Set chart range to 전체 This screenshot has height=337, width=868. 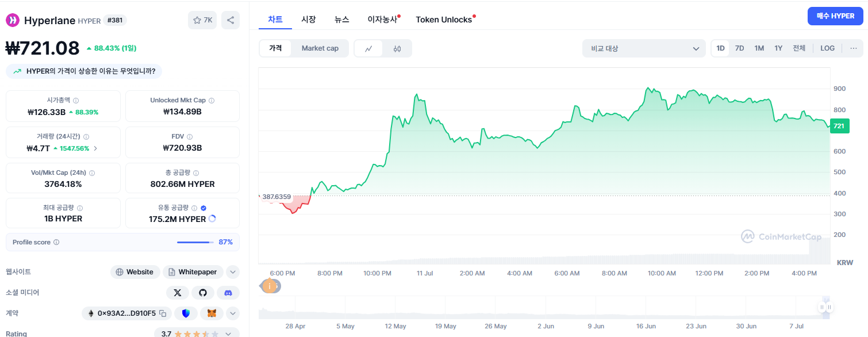(x=799, y=48)
